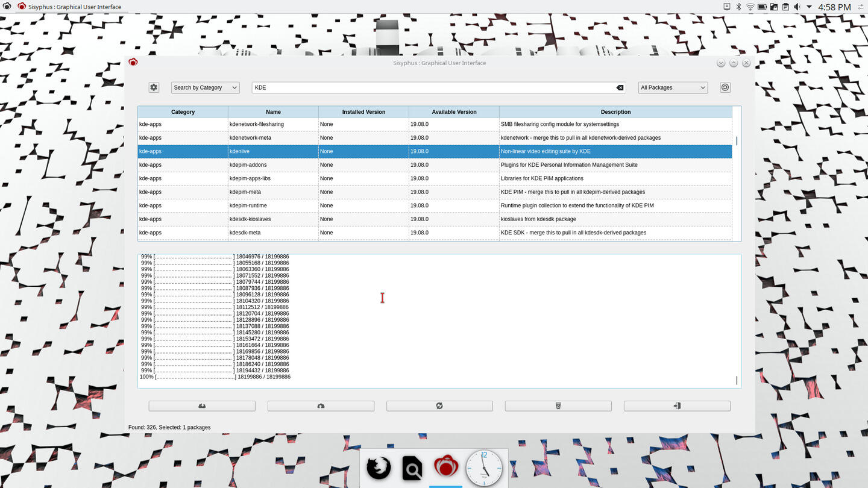Click 'Libraries for KDE PIM applications' description

coord(542,178)
